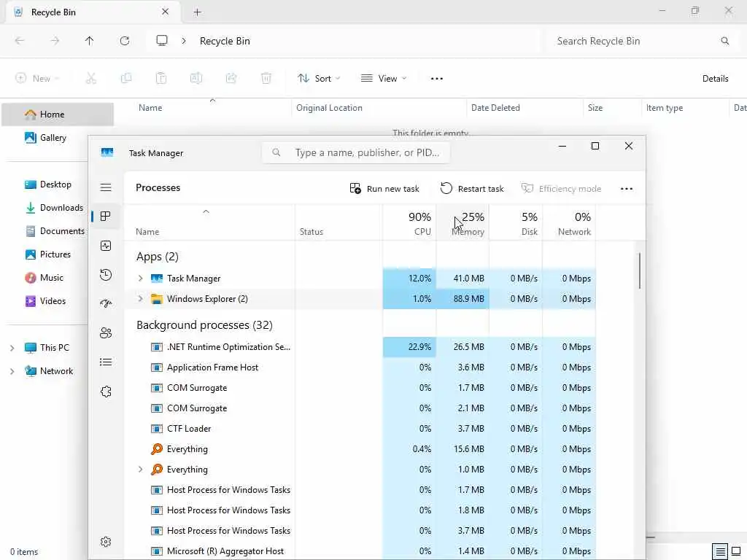Select Microsoft (R) Aggregator Host process
Screen dimensions: 747x560
pos(360,551)
